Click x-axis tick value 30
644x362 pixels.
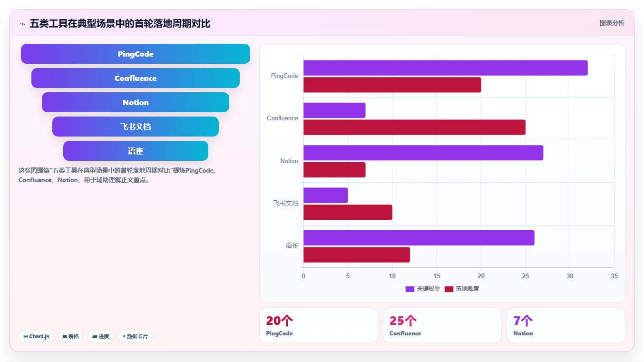click(x=570, y=276)
